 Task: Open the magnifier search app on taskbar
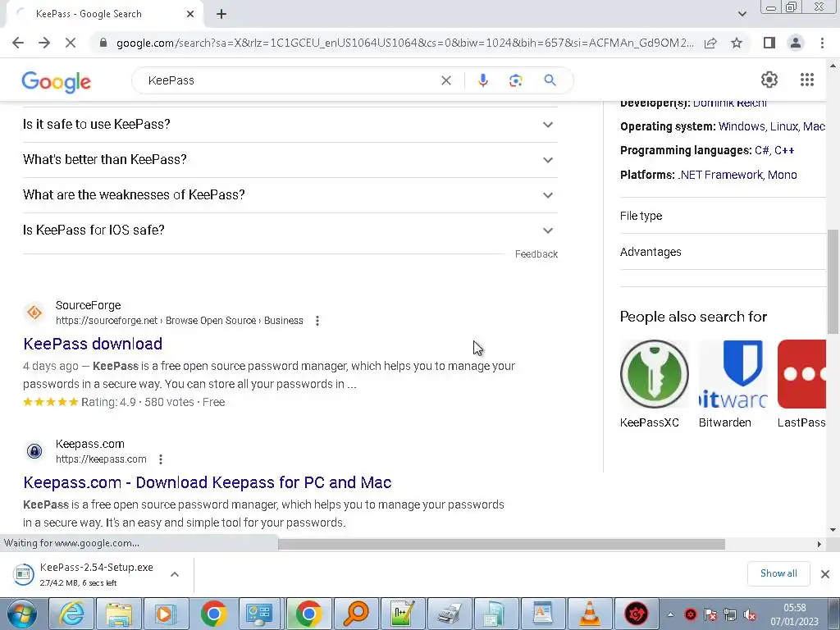[356, 614]
